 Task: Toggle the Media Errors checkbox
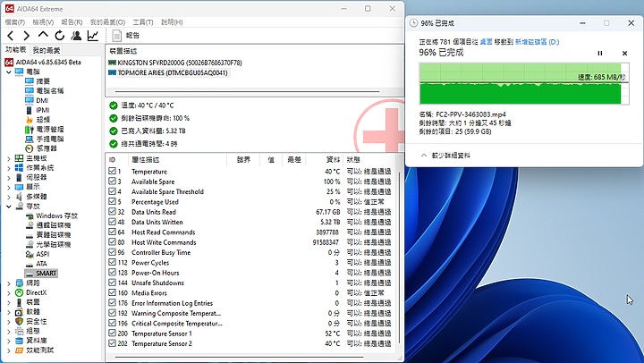coord(112,292)
